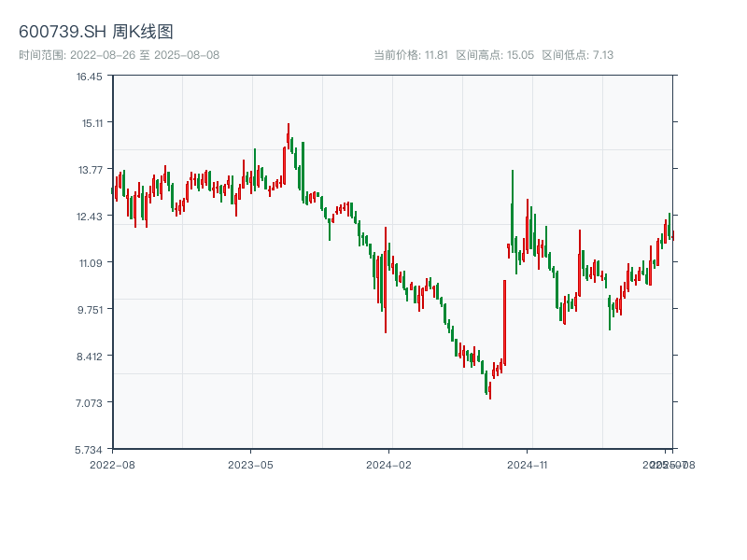Select the 2024-02 date axis label
Screen dimensions: 747x560
point(389,464)
